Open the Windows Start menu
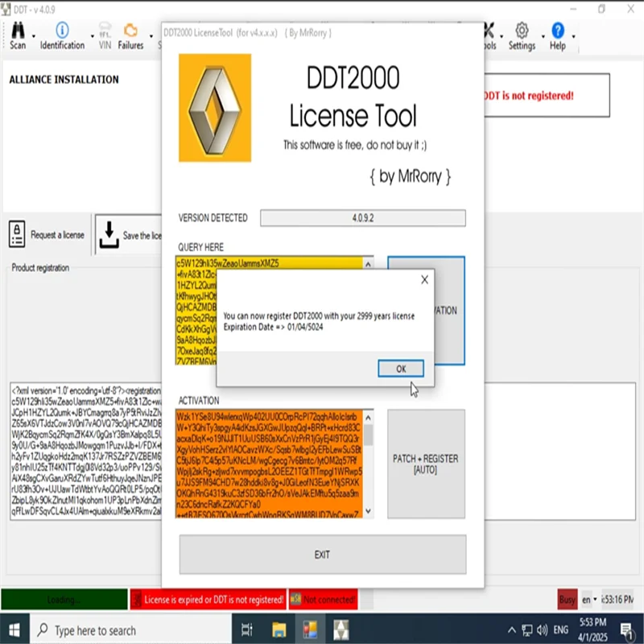 tap(14, 630)
